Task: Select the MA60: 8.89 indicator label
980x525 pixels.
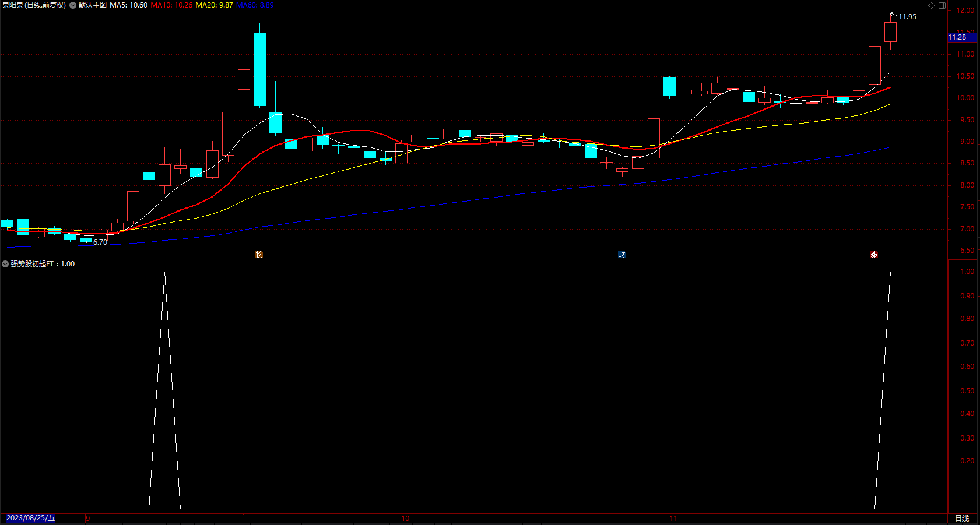Action: 255,5
